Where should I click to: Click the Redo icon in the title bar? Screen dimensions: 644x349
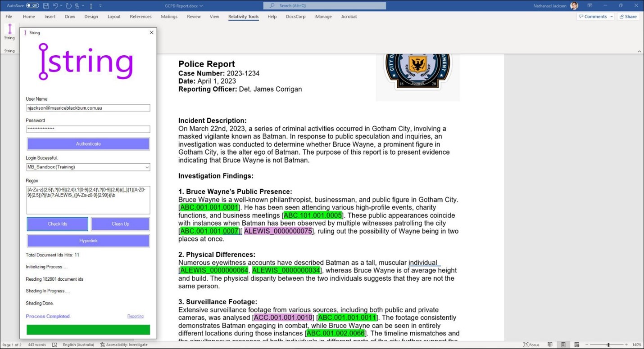[x=68, y=6]
